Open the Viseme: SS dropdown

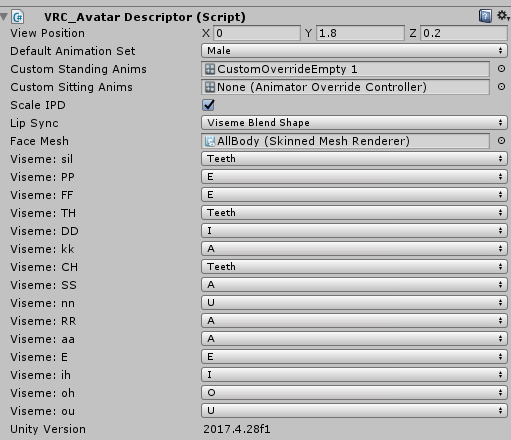tap(354, 285)
